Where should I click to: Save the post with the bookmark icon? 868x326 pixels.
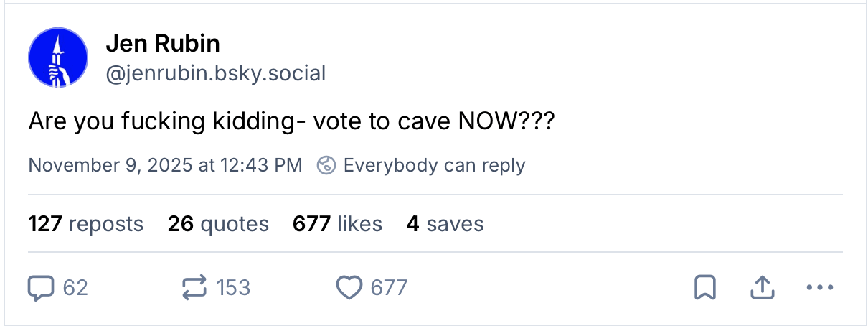pos(705,288)
